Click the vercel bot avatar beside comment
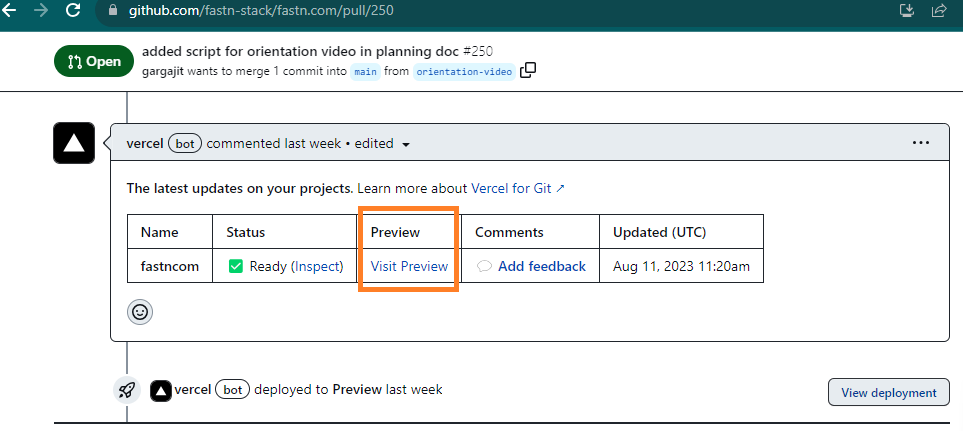963x431 pixels. (74, 143)
